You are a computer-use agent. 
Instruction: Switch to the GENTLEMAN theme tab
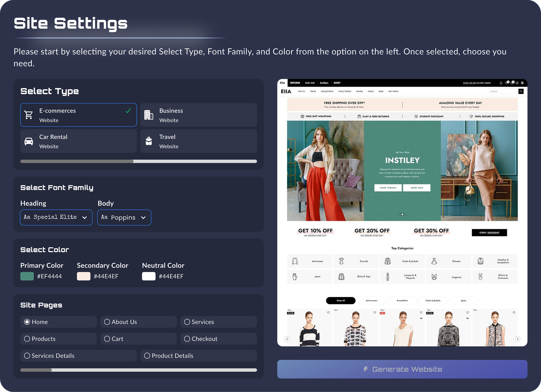point(295,83)
